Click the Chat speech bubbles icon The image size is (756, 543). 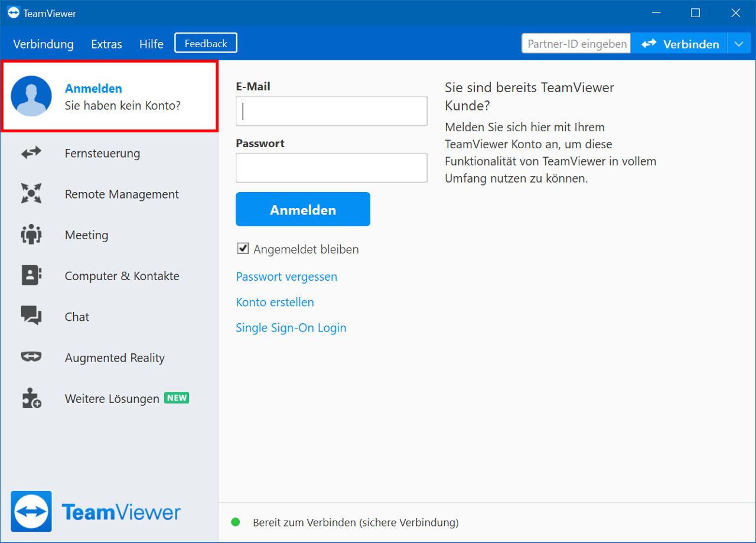pos(31,316)
